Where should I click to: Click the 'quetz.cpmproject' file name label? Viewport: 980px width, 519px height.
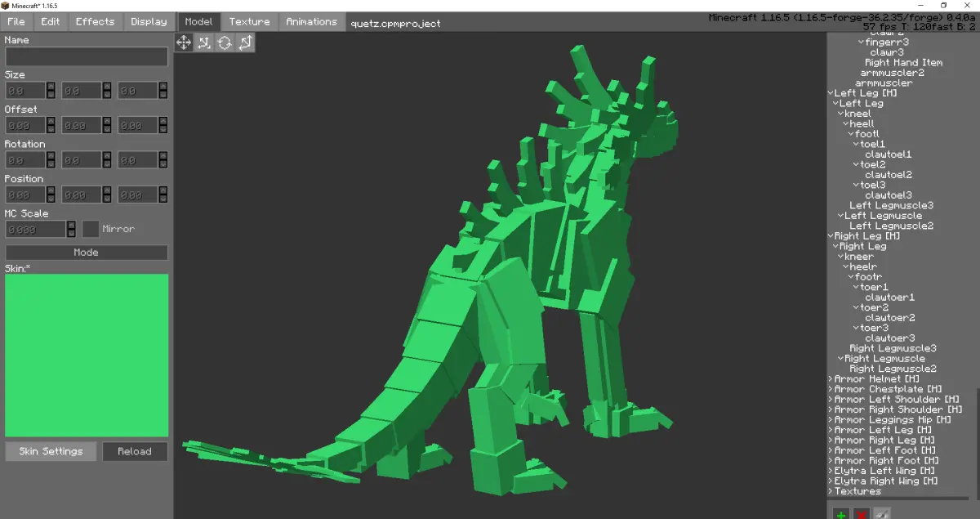coord(395,23)
